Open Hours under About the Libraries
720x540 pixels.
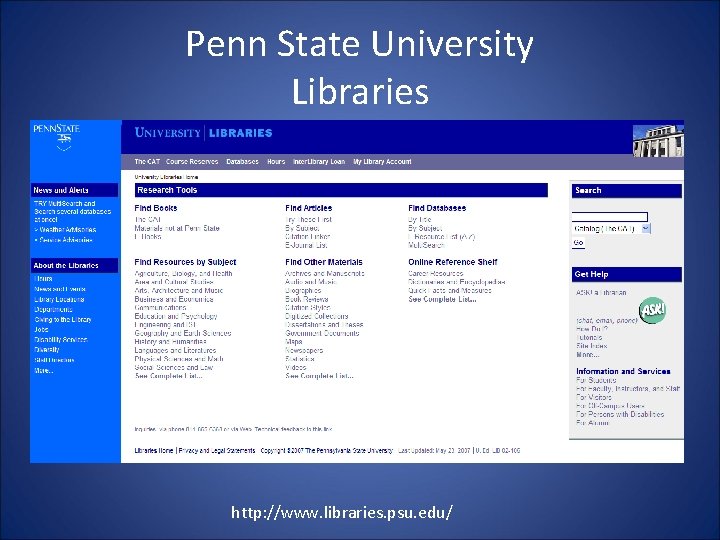[x=43, y=279]
